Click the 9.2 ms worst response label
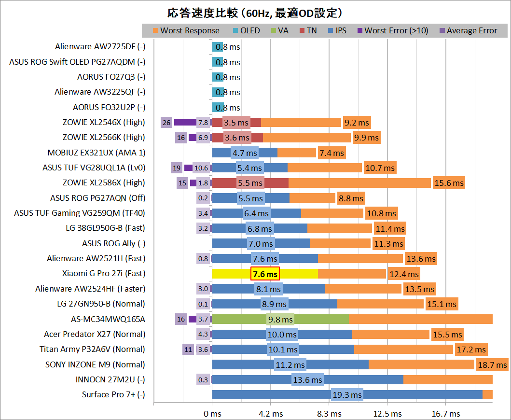Viewport: 511px width, 420px height. [357, 123]
